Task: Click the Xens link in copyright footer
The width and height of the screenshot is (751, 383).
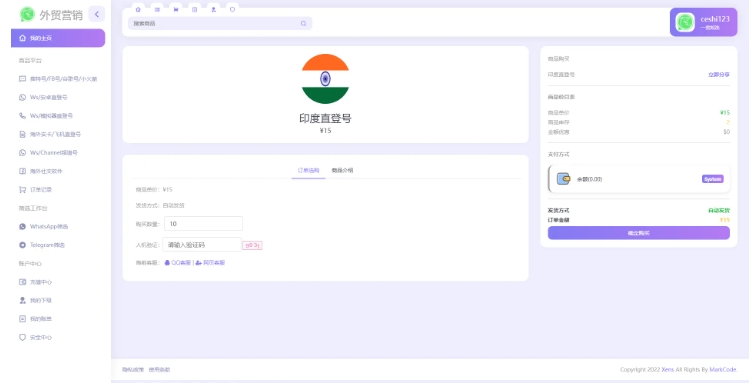Action: pos(668,370)
